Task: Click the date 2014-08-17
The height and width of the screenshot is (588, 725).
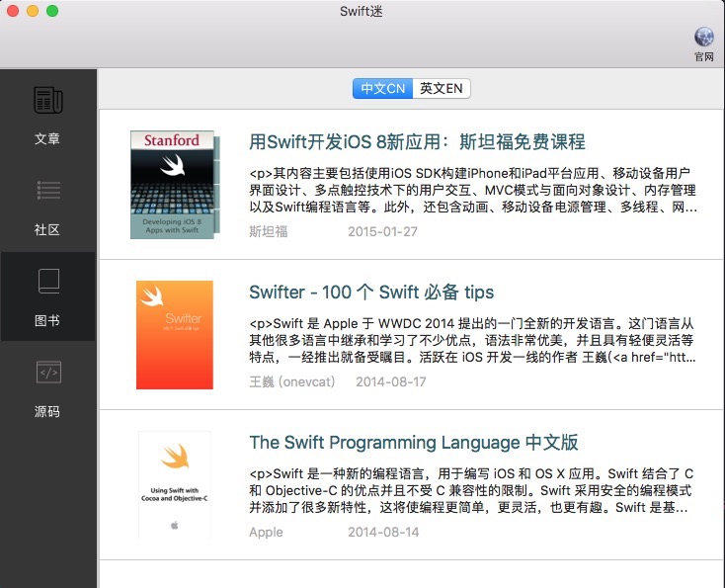Action: pos(391,381)
